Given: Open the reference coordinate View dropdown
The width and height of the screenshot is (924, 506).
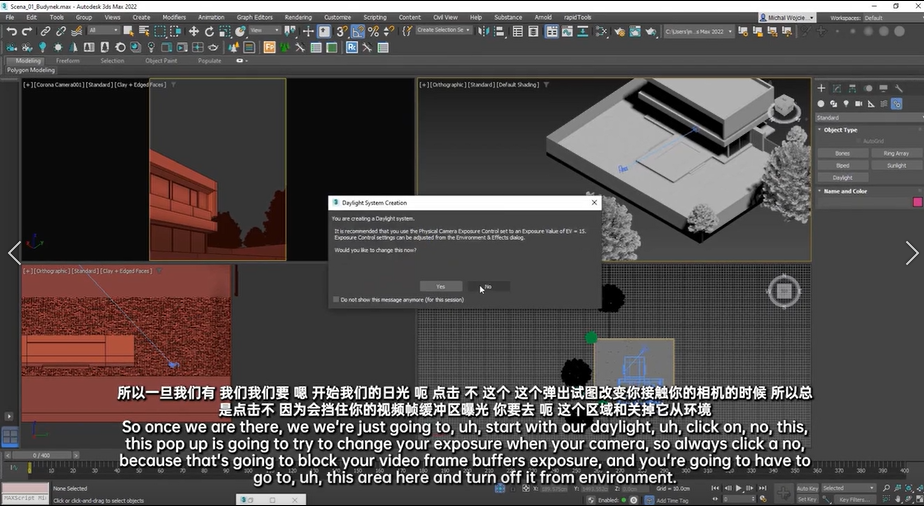Looking at the screenshot, I should (265, 31).
